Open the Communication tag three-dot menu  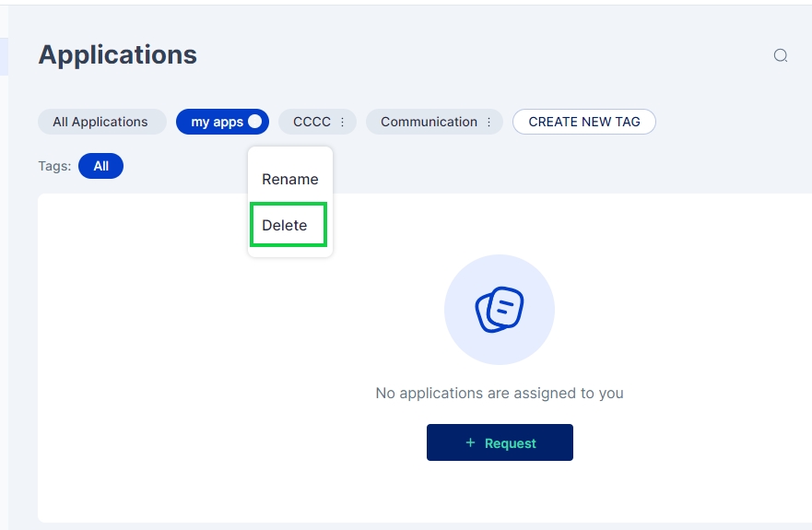click(x=488, y=122)
